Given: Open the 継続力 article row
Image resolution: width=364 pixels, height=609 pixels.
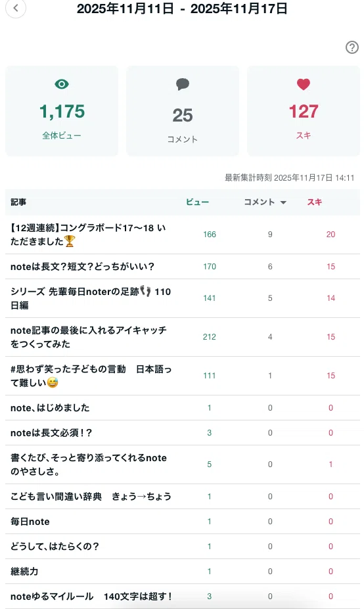Looking at the screenshot, I should point(183,572).
